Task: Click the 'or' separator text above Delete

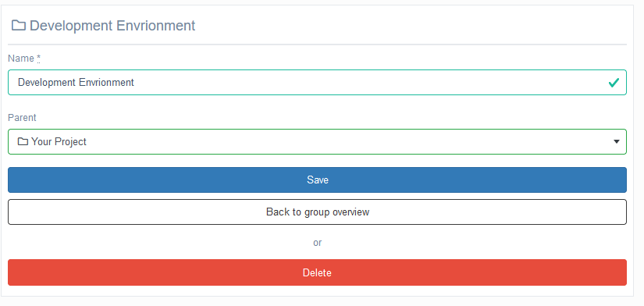Action: click(x=317, y=243)
